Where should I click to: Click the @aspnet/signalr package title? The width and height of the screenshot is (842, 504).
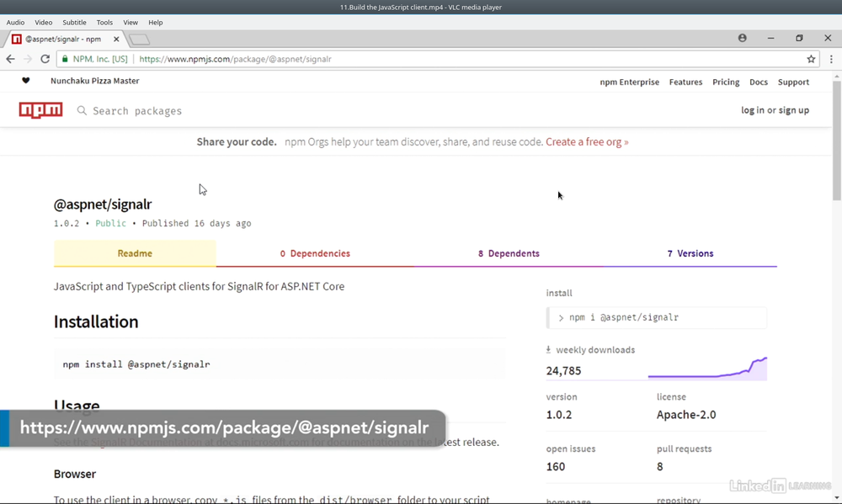click(103, 204)
